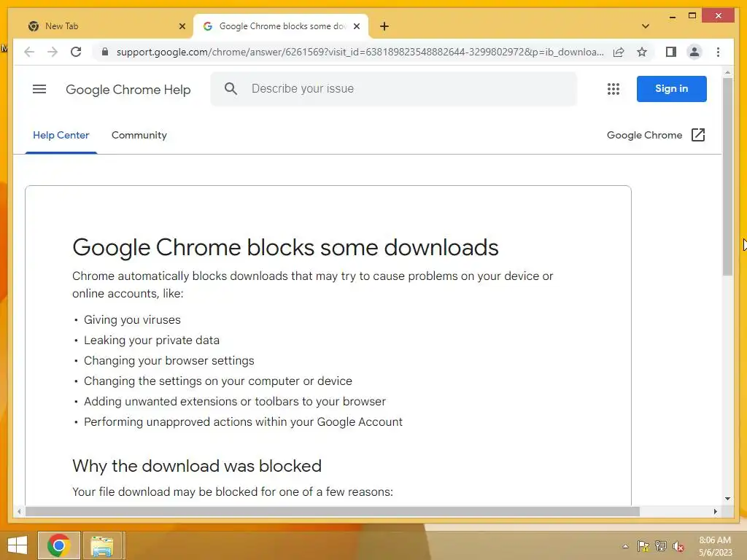Open a new browser tab
Viewport: 747px width, 560px height.
[x=384, y=26]
